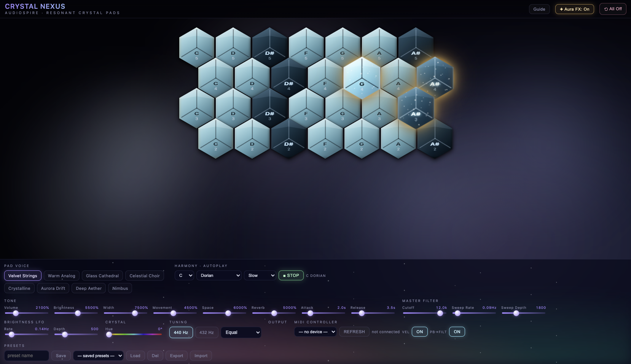Adjust the crystal Hue color slider
The width and height of the screenshot is (631, 364).
134,334
